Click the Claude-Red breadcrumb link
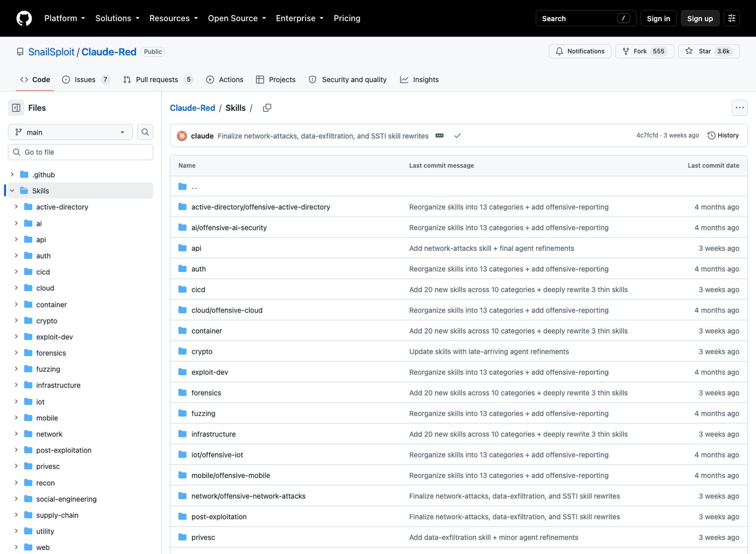Screen dimensions: 756x554 (x=192, y=108)
